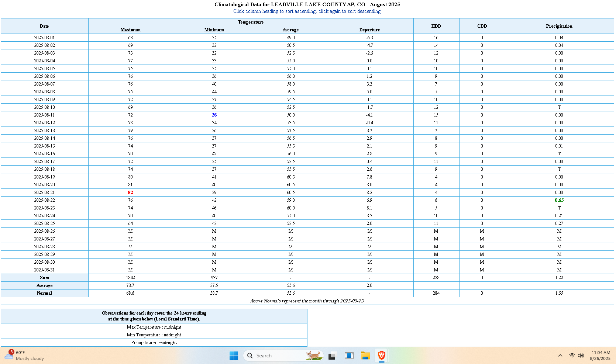616x364 pixels.
Task: Click the date 2025-08-01
Action: [x=44, y=38]
